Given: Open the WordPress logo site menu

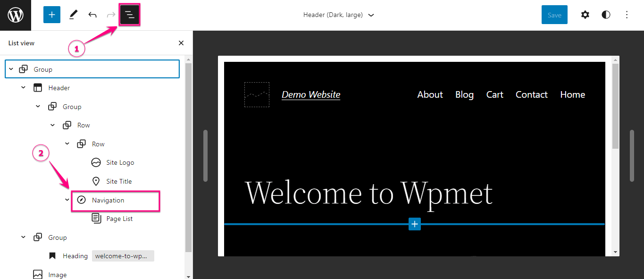Looking at the screenshot, I should pyautogui.click(x=16, y=15).
